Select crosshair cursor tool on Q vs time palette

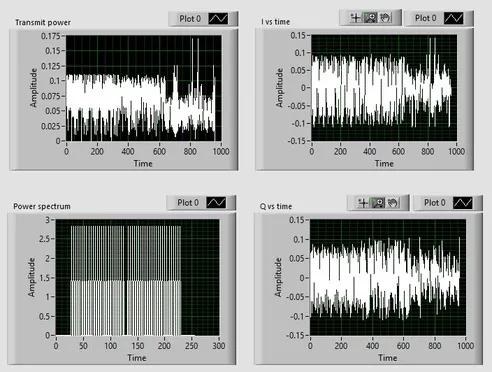(363, 203)
